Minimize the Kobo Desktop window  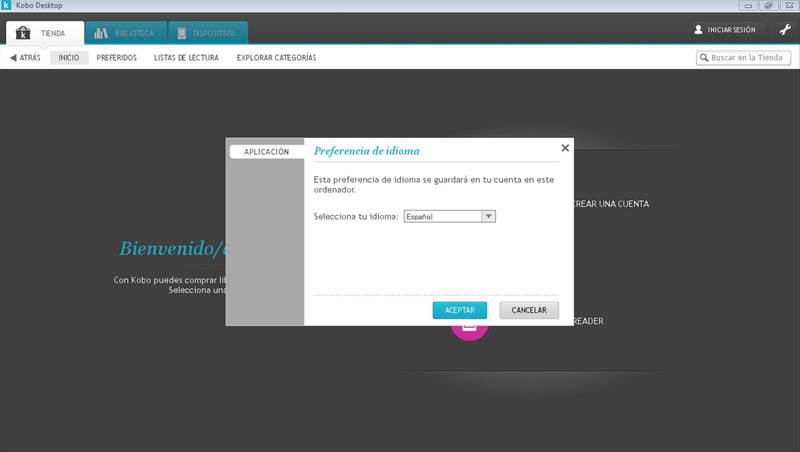click(748, 5)
